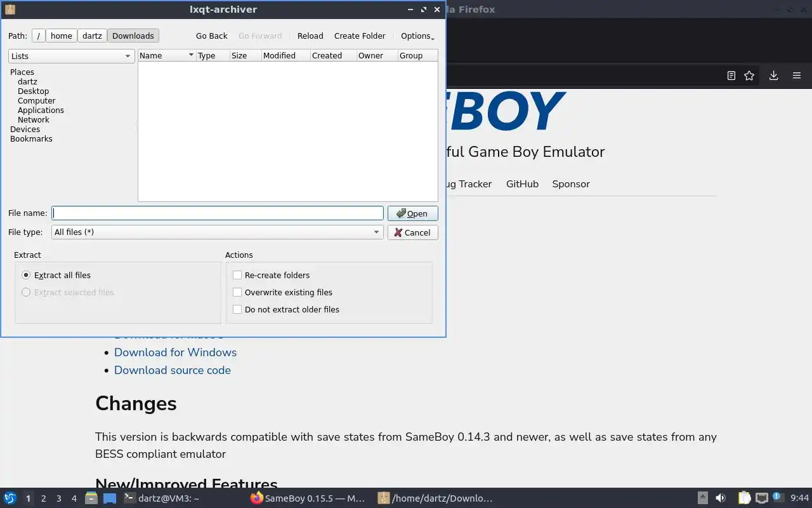
Task: Click Reload in the dialog toolbar
Action: point(310,36)
